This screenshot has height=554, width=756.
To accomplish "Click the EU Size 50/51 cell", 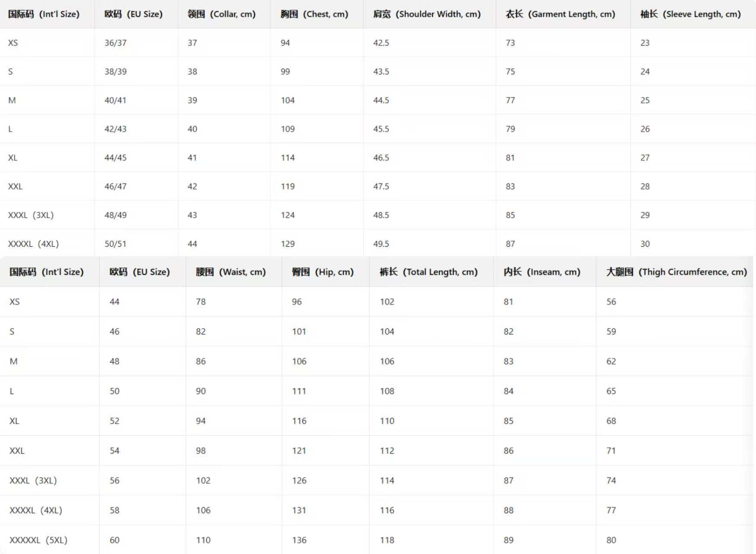I will tap(115, 244).
